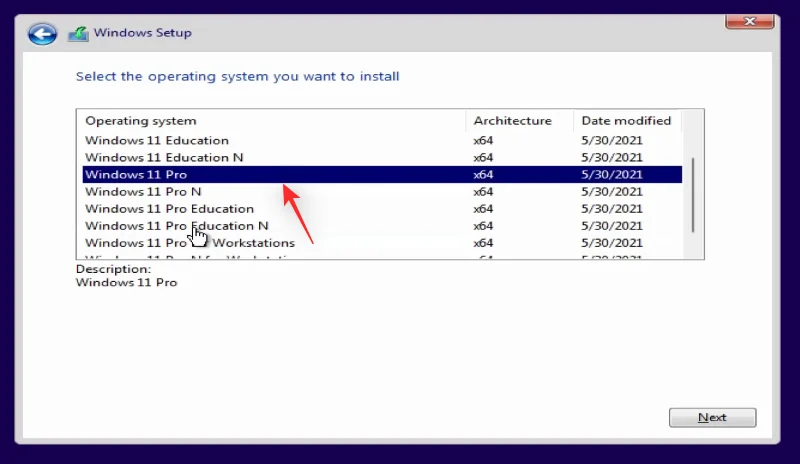Click 5/30/2021 in Pro for Workstations row

[612, 243]
